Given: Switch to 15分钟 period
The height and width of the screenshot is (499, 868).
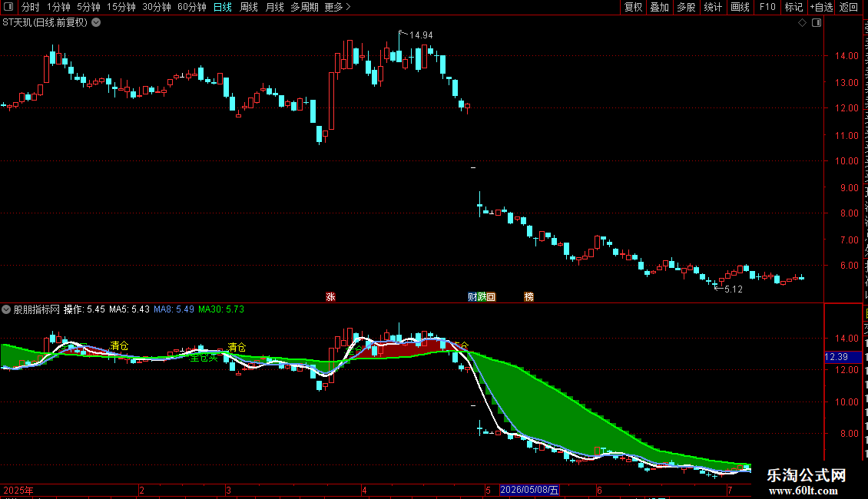Looking at the screenshot, I should pyautogui.click(x=121, y=7).
